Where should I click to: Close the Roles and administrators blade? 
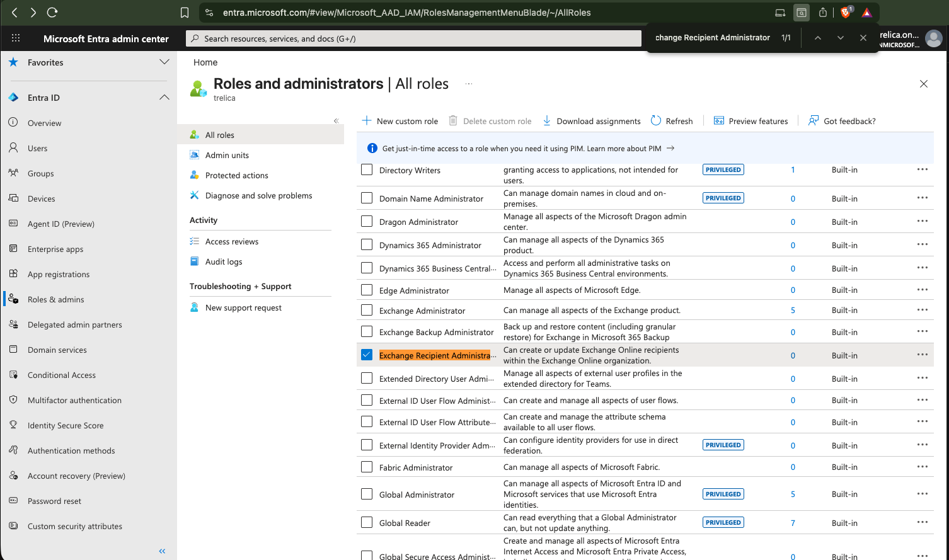click(924, 84)
